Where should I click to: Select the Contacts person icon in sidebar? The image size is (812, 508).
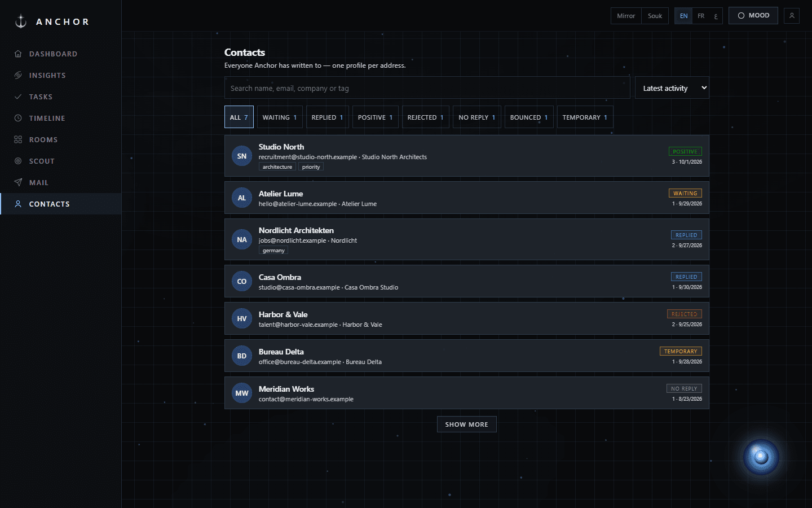tap(18, 204)
